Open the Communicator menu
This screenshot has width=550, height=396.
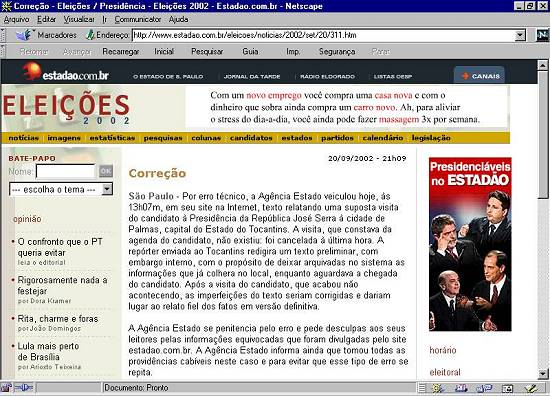(x=138, y=20)
